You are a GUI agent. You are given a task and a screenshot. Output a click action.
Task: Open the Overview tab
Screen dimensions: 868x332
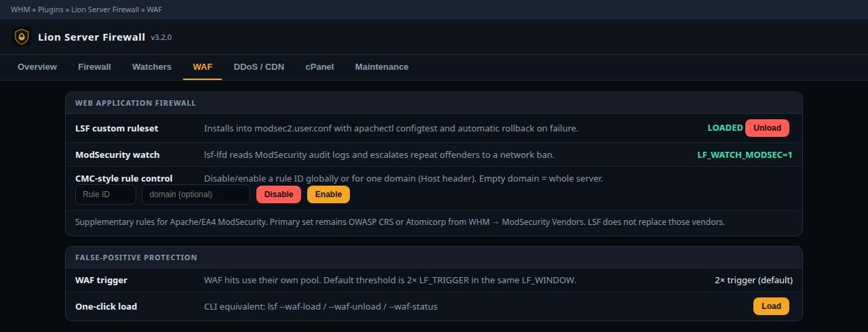[x=37, y=67]
